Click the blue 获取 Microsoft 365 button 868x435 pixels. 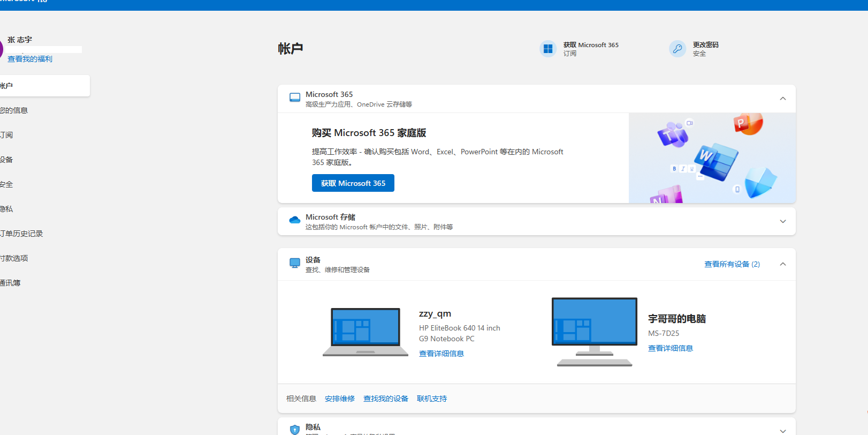coord(353,183)
